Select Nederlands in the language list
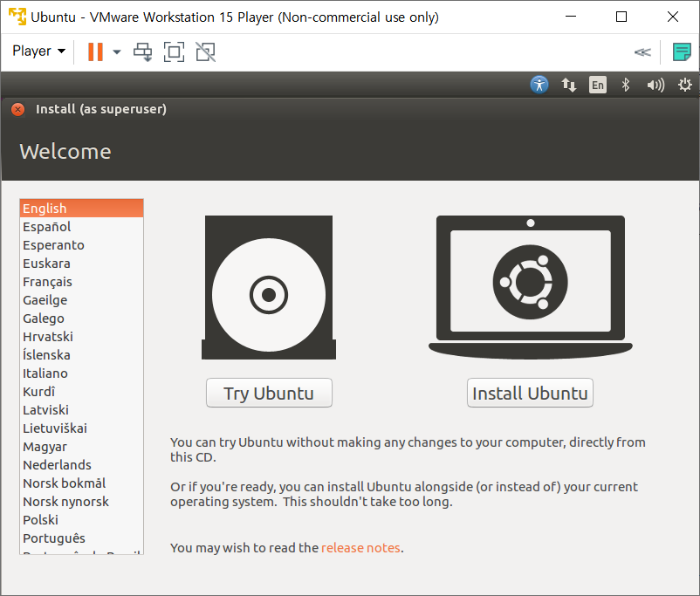 click(x=81, y=465)
